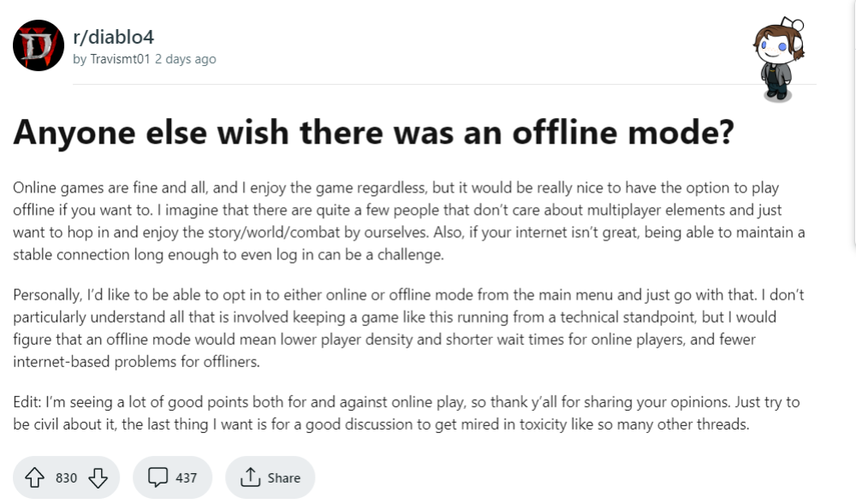
Task: Click the post title about offline mode
Action: pyautogui.click(x=373, y=134)
